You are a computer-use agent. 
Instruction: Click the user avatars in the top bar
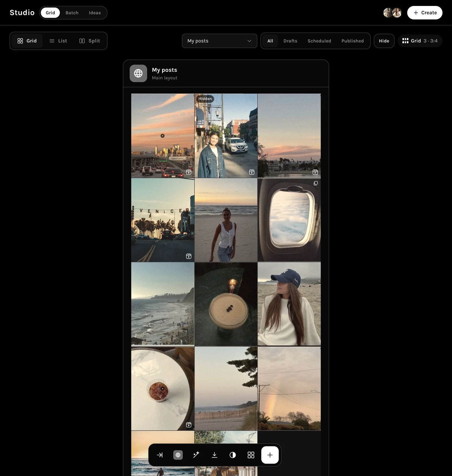392,13
